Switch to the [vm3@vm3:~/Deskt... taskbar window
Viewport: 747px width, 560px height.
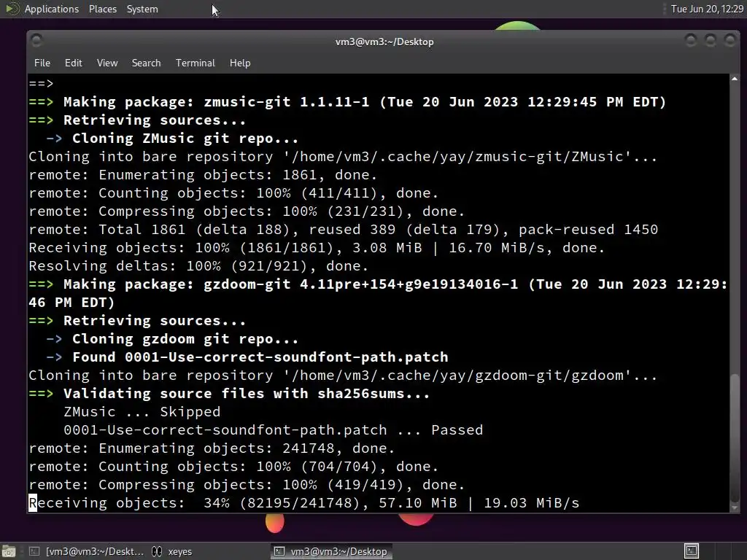86,551
